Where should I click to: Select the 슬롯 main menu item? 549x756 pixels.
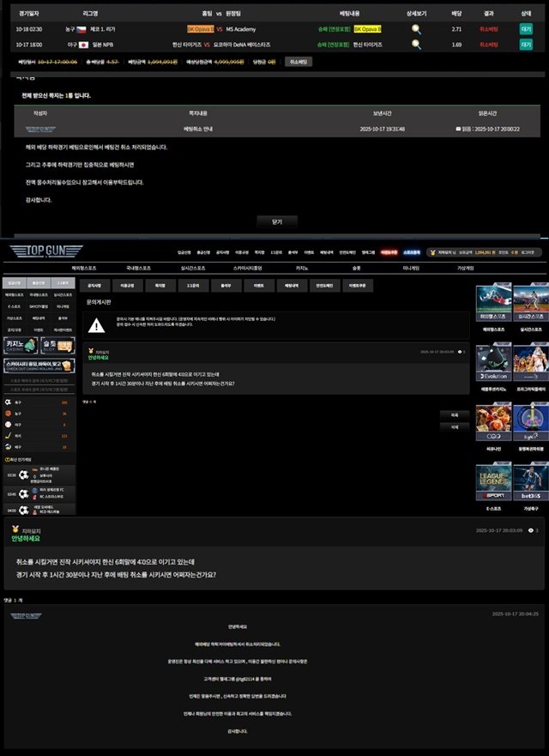click(356, 268)
